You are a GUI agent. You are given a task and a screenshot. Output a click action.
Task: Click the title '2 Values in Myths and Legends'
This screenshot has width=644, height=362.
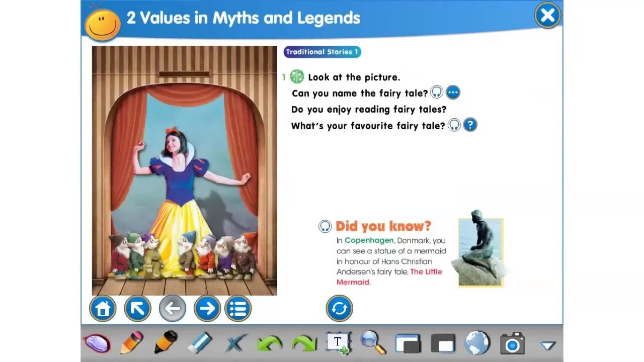tap(244, 18)
